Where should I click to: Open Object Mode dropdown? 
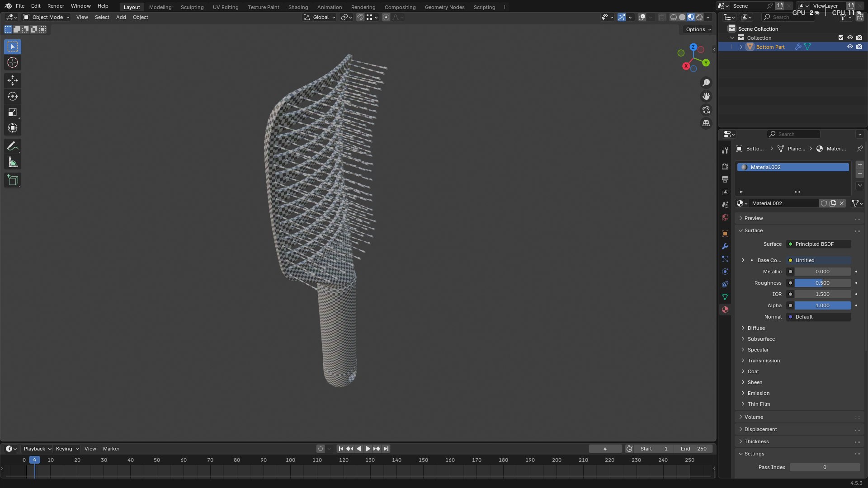(x=47, y=17)
